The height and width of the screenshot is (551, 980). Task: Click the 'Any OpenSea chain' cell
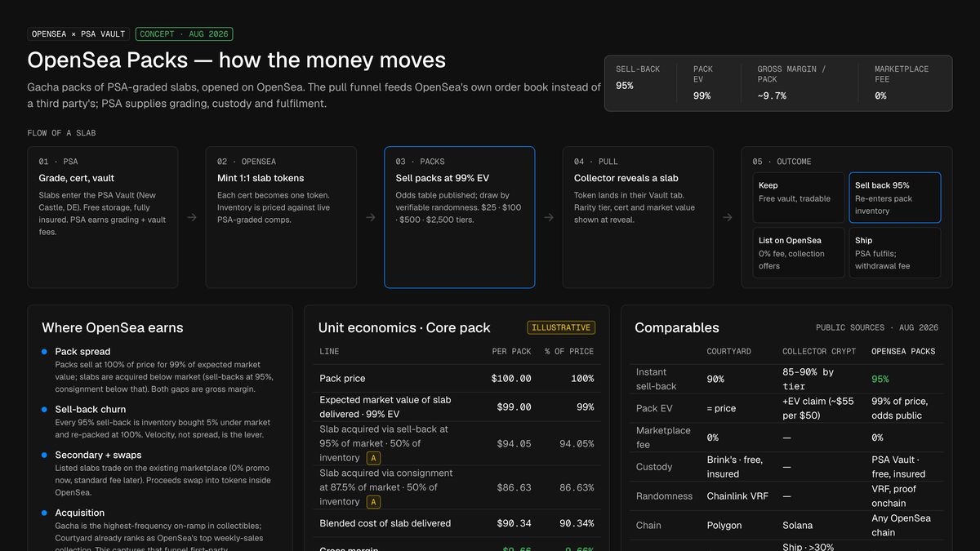pyautogui.click(x=902, y=525)
